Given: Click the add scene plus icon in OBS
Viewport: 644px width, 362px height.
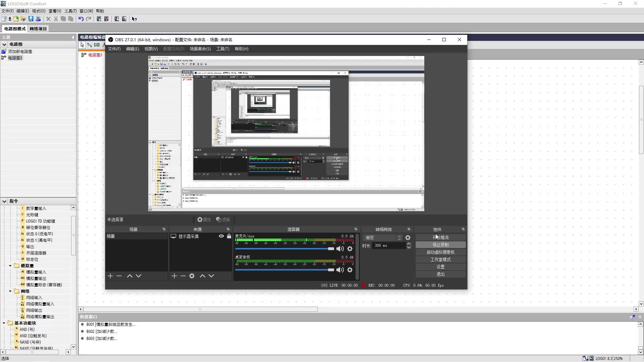Looking at the screenshot, I should pos(110,276).
